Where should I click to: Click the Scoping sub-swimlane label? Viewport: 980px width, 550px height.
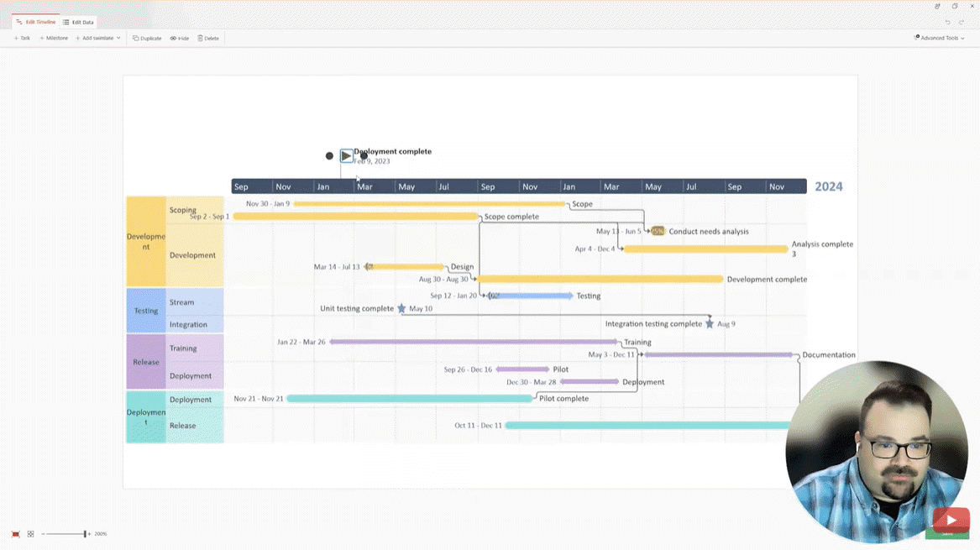pyautogui.click(x=182, y=210)
